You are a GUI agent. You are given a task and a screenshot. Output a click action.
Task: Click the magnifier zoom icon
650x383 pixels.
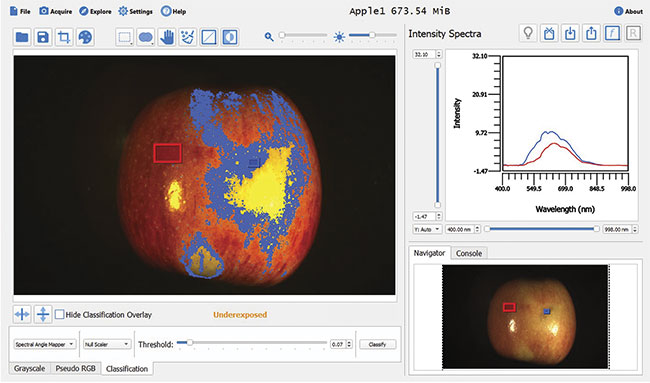tap(269, 37)
